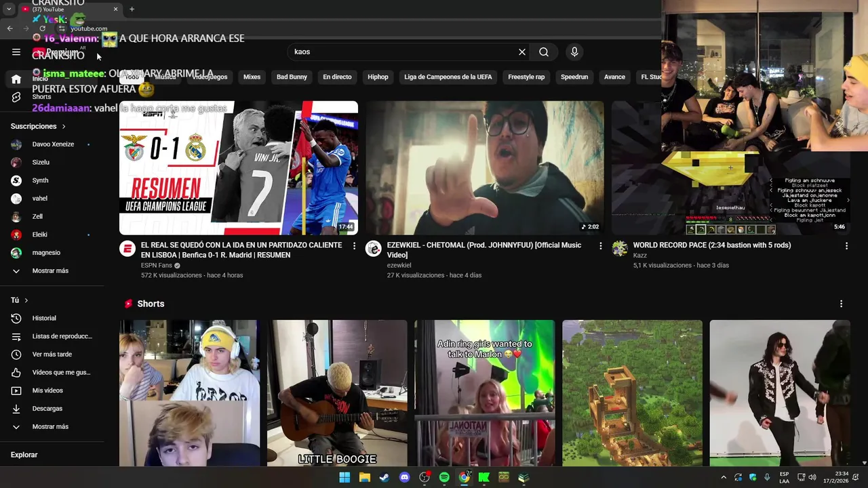
Task: Open Historial in the sidebar
Action: tap(52, 318)
